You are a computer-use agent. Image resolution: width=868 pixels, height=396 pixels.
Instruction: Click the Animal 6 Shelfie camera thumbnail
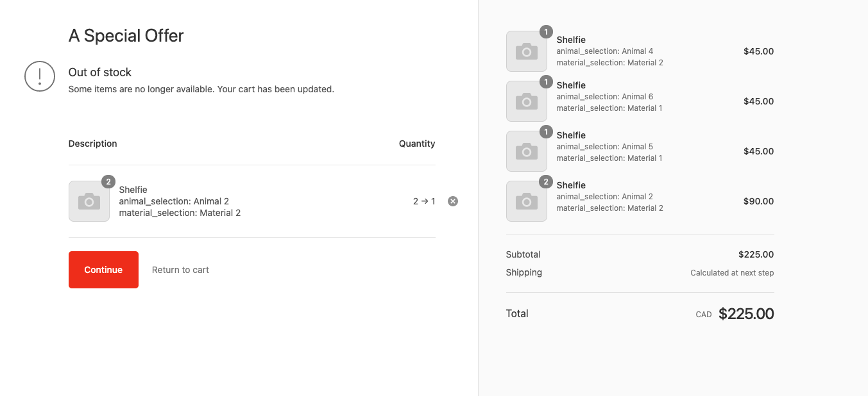[x=526, y=101]
